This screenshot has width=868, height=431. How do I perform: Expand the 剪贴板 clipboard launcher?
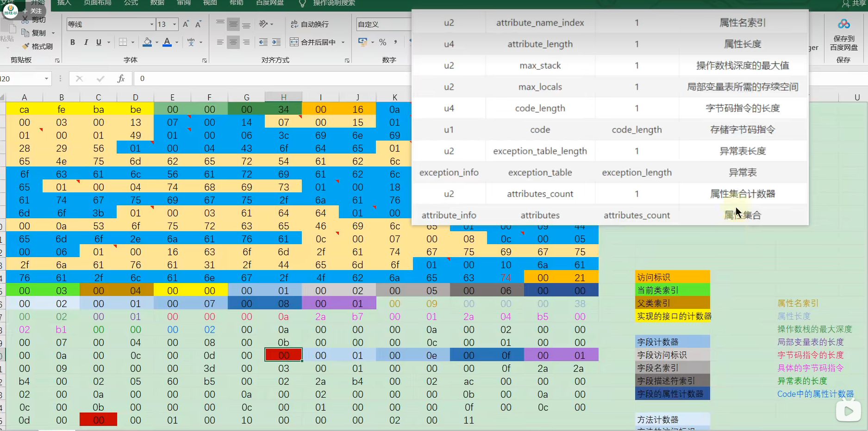tap(57, 61)
